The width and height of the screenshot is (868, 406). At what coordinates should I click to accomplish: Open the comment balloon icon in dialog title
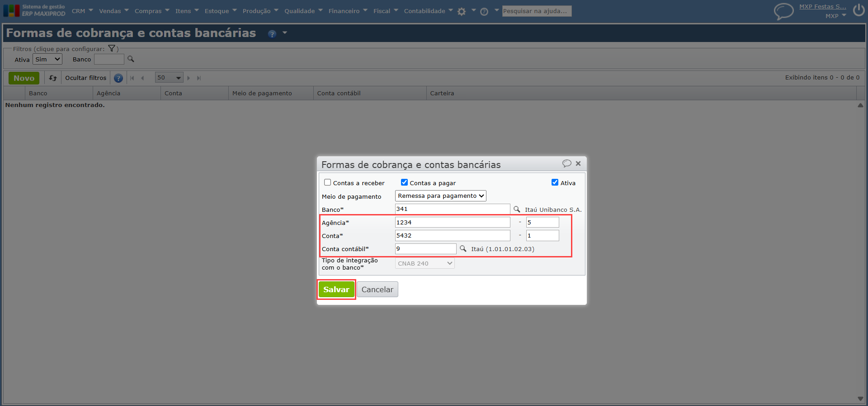(567, 163)
